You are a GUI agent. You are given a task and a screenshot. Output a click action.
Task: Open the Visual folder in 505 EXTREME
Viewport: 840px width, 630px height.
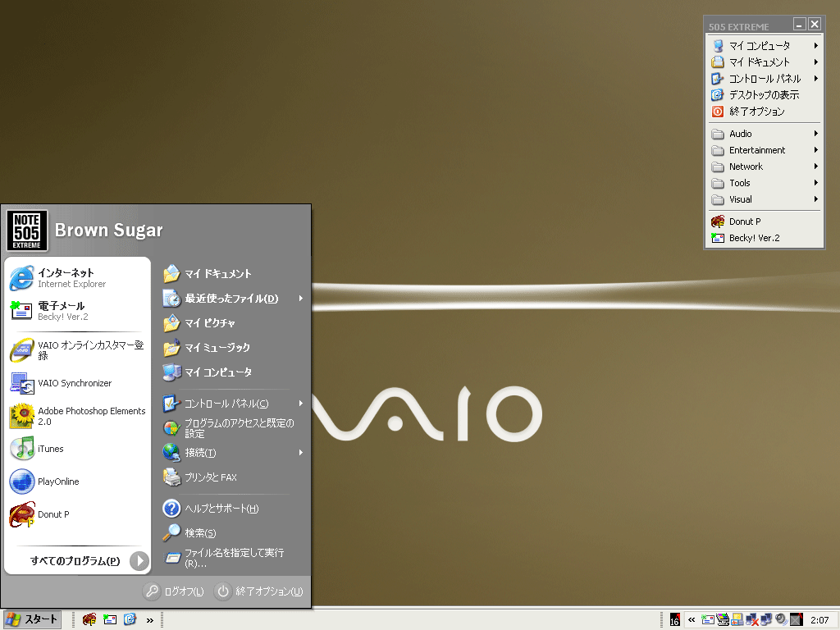coord(765,199)
